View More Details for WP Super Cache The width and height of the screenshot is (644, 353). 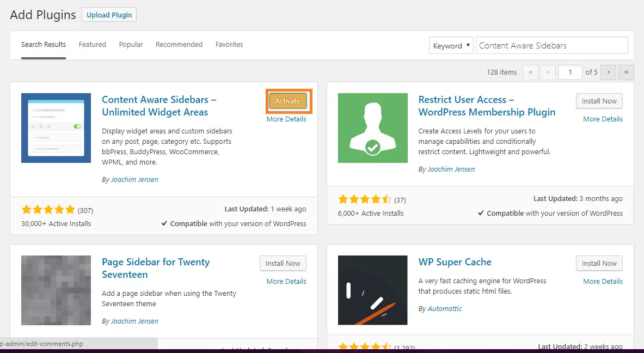603,282
